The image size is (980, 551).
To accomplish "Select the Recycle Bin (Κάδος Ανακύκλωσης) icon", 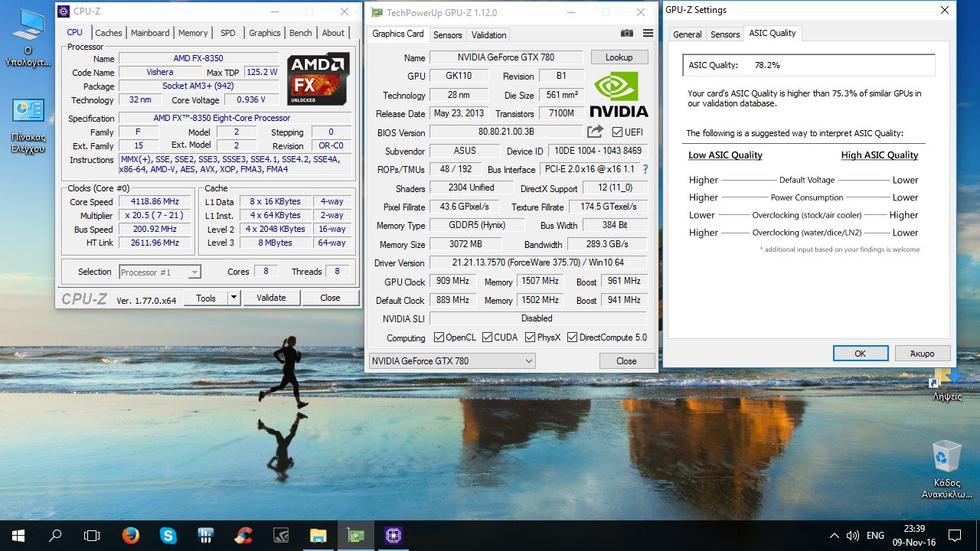I will tap(946, 469).
